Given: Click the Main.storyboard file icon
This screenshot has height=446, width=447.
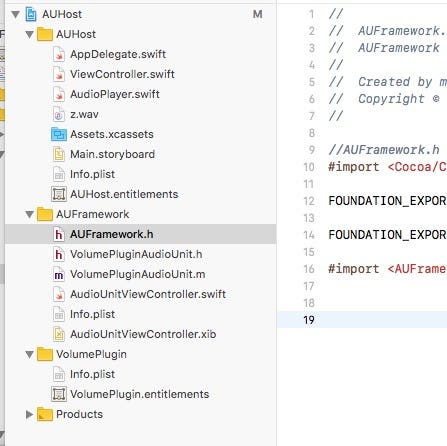Looking at the screenshot, I should (59, 154).
